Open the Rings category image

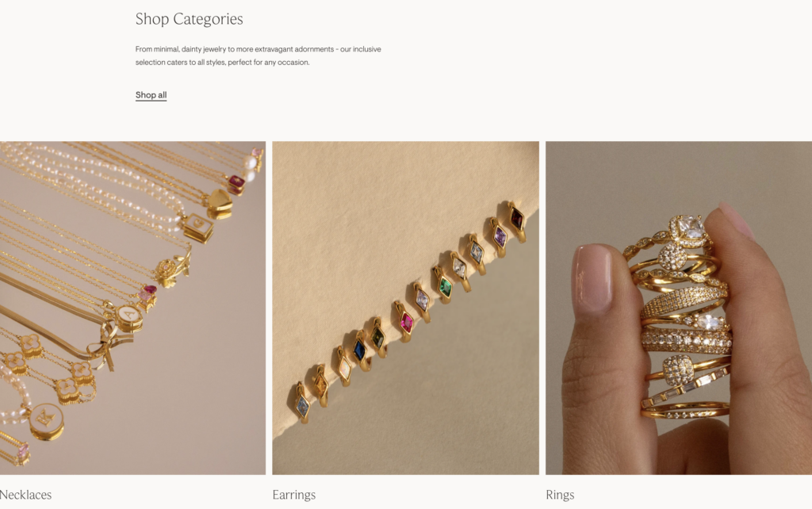[x=679, y=308]
